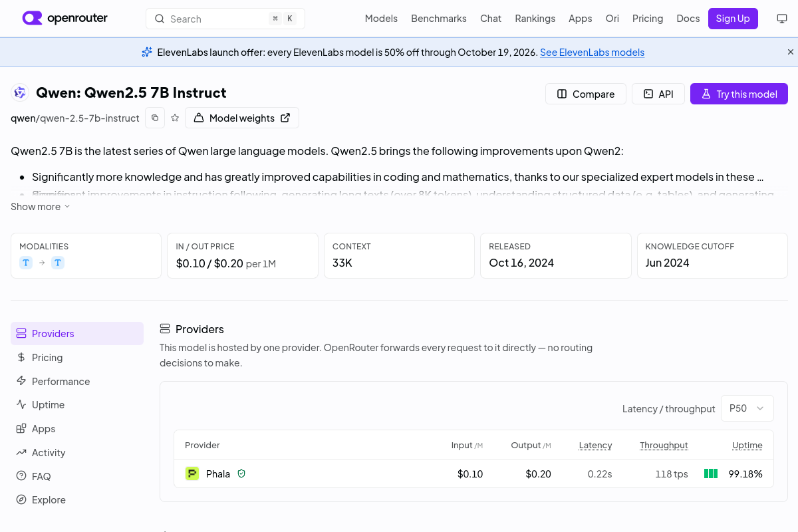The height and width of the screenshot is (532, 798).
Task: Open the Benchmarks nav item
Action: (439, 19)
